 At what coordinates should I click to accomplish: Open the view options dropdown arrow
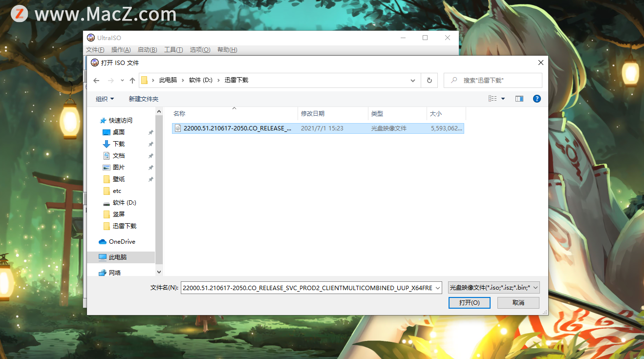pyautogui.click(x=503, y=99)
